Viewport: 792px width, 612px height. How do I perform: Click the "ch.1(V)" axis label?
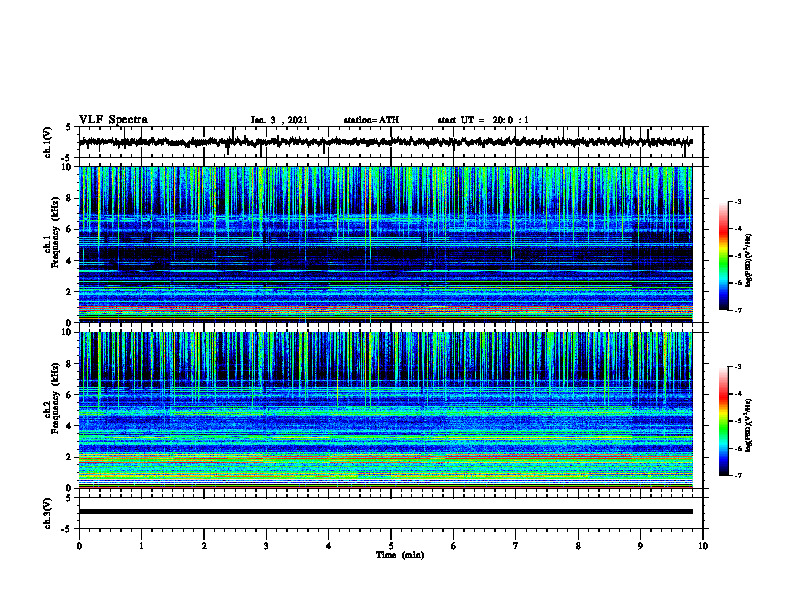click(48, 142)
